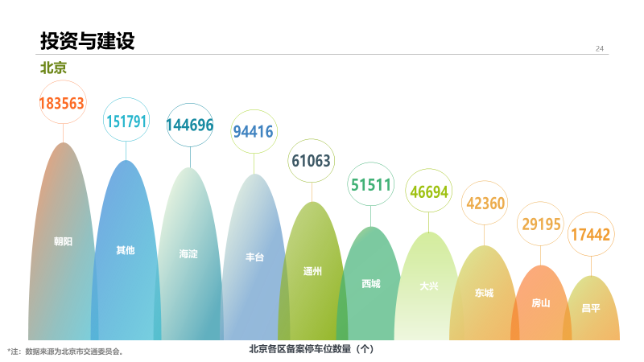Click the chart caption 北京各区备案停车位数量
Screen dimensions: 644x362
click(x=312, y=349)
